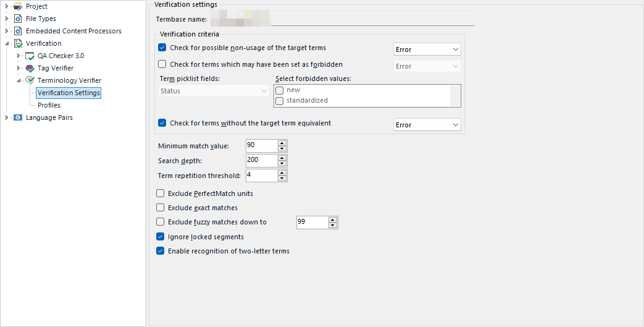The width and height of the screenshot is (644, 327).
Task: Uncheck Enable recognition of two-letter terms
Action: (160, 251)
